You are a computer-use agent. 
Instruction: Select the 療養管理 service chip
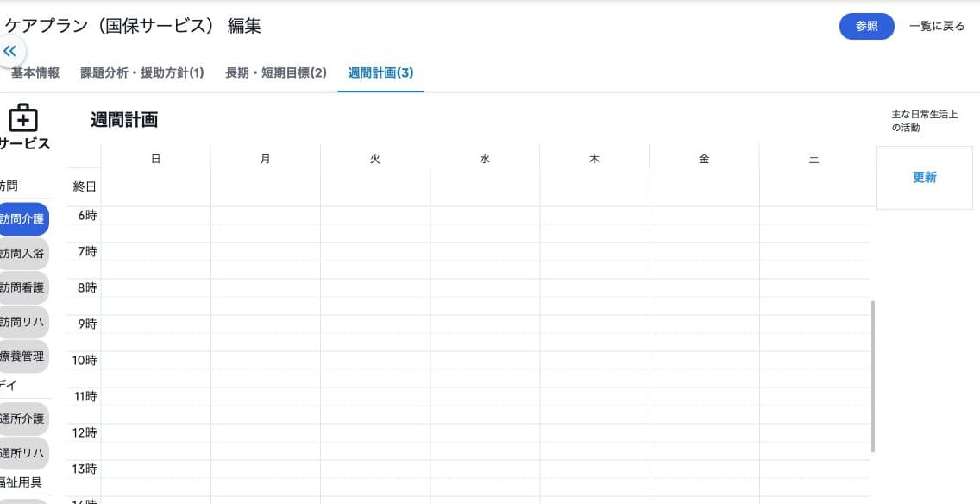(x=23, y=356)
